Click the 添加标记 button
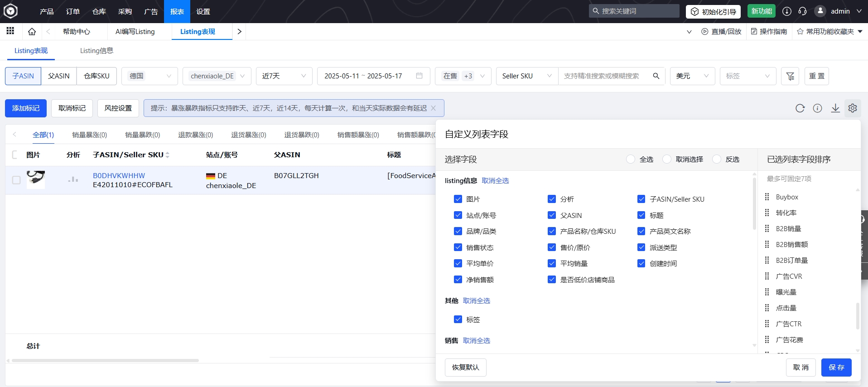The image size is (868, 387). pos(26,108)
